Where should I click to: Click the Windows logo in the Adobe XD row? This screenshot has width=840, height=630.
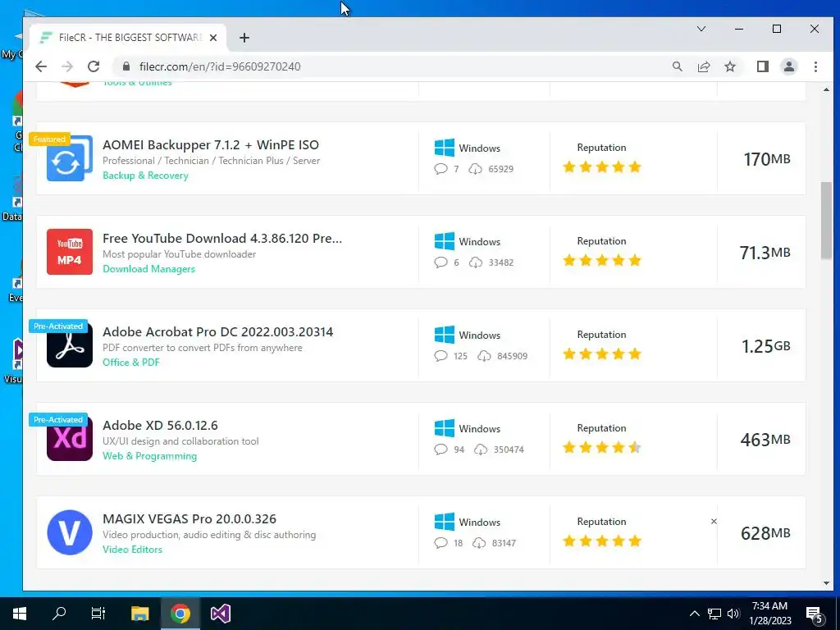pyautogui.click(x=444, y=428)
